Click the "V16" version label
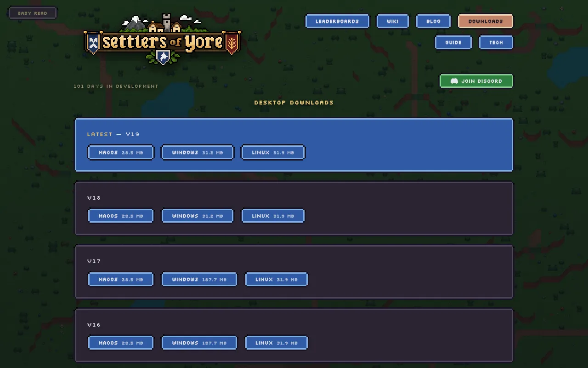 94,325
